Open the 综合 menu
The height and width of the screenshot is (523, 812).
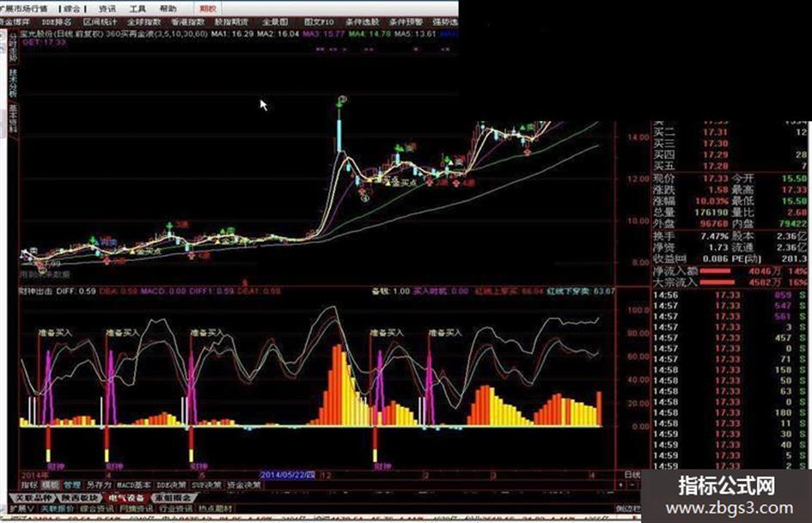pyautogui.click(x=72, y=9)
